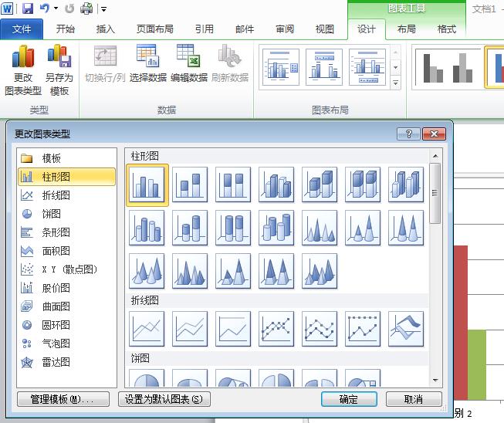Select Radar chart (雷达图) category
This screenshot has height=423, width=504.
(x=66, y=362)
